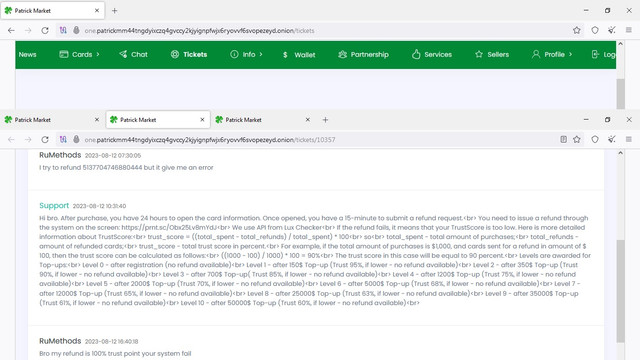640x360 pixels.
Task: Click the Support timestamp 2023-08-12 10:31:40
Action: [99, 206]
